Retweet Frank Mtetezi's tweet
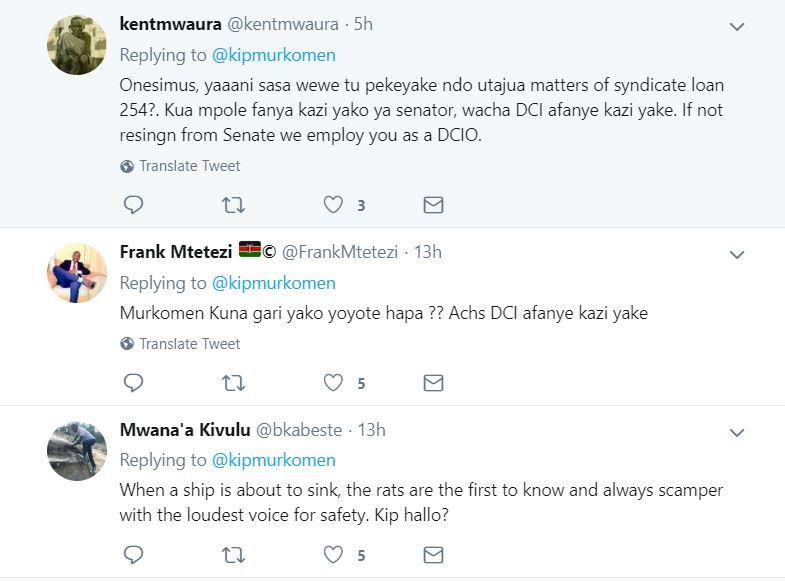This screenshot has height=581, width=785. [x=233, y=383]
